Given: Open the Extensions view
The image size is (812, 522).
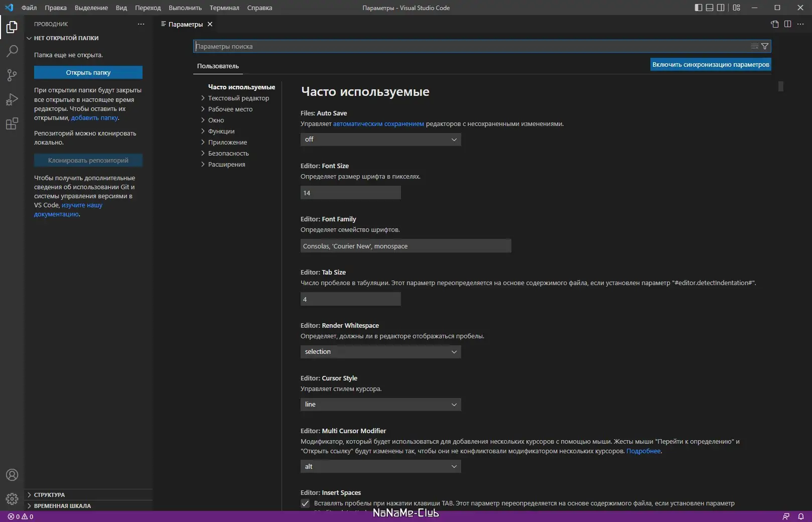Looking at the screenshot, I should pos(12,123).
